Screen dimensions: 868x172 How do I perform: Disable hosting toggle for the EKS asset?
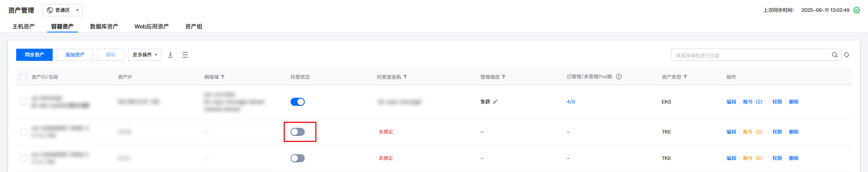tap(297, 102)
